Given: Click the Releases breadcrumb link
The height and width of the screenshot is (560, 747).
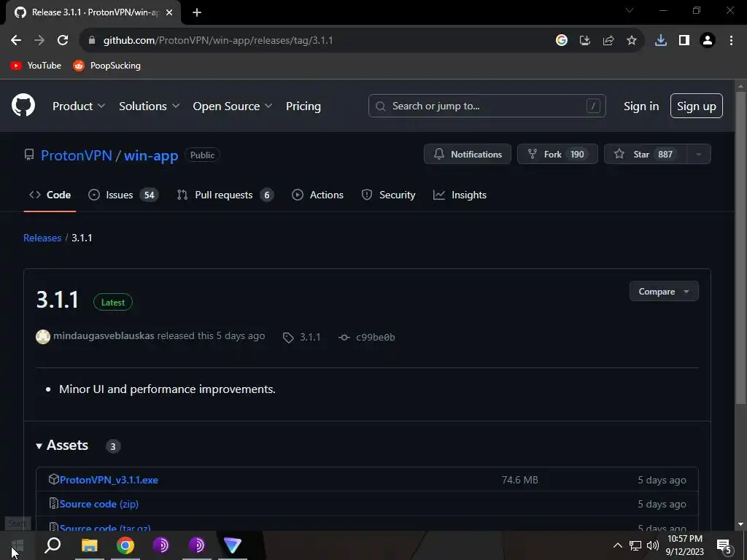Looking at the screenshot, I should (42, 238).
